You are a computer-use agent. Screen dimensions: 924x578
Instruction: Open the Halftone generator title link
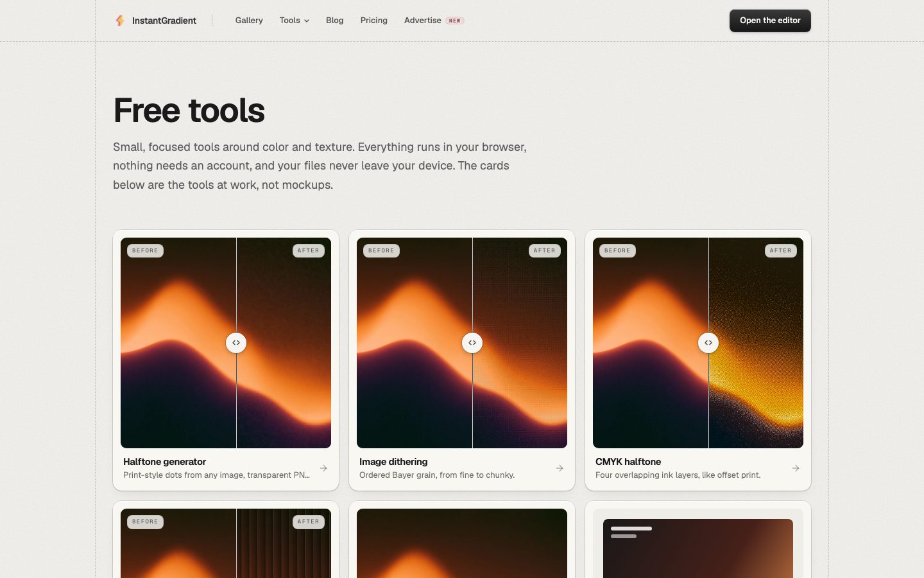(164, 462)
